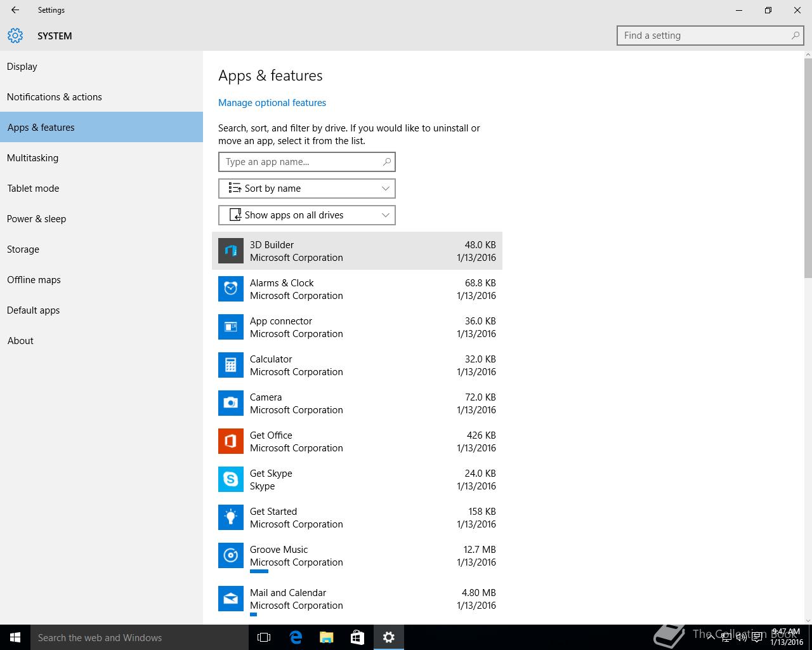This screenshot has height=650, width=812.
Task: Click the 3D Builder app icon
Action: (231, 251)
